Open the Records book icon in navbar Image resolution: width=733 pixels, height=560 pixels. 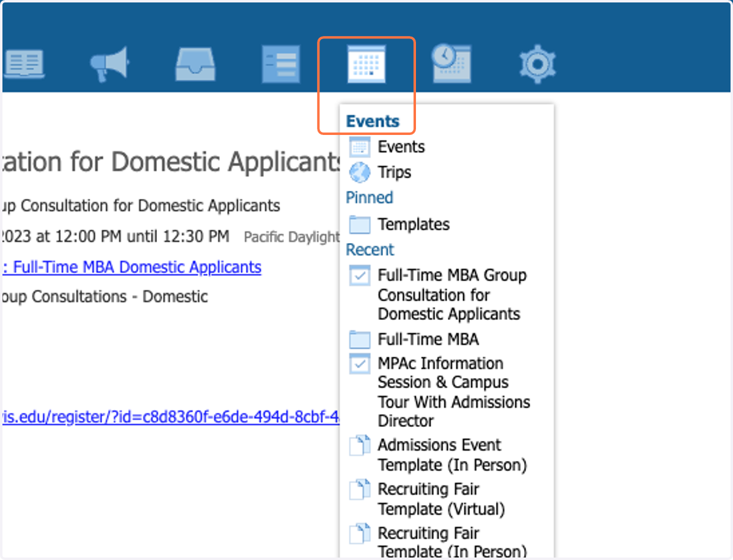(x=23, y=64)
